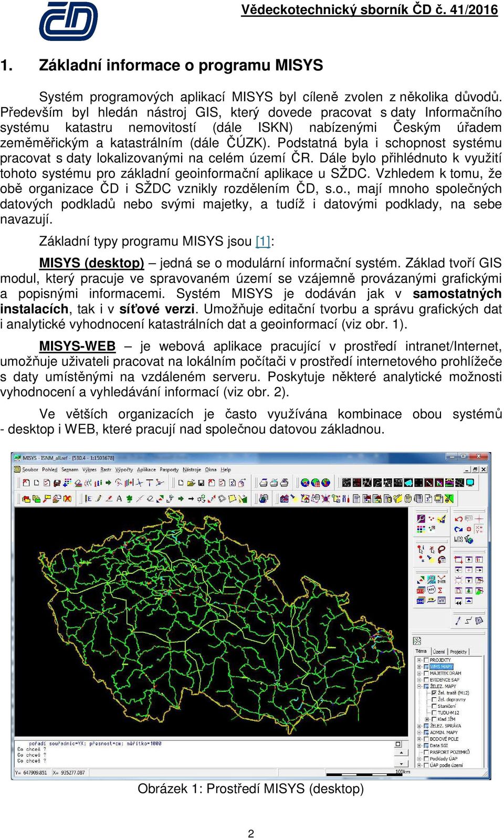
Task: Expand the ADMIN. MAPY tree node
Action: point(419,732)
